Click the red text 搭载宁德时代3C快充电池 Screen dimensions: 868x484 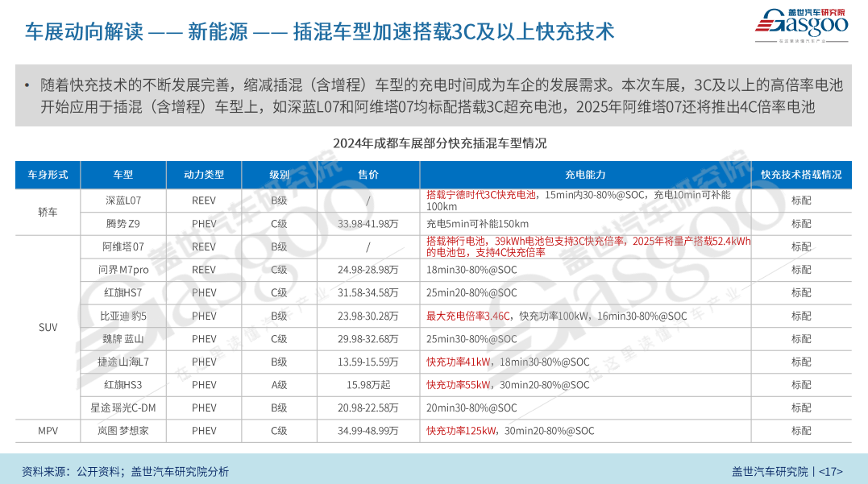point(481,195)
